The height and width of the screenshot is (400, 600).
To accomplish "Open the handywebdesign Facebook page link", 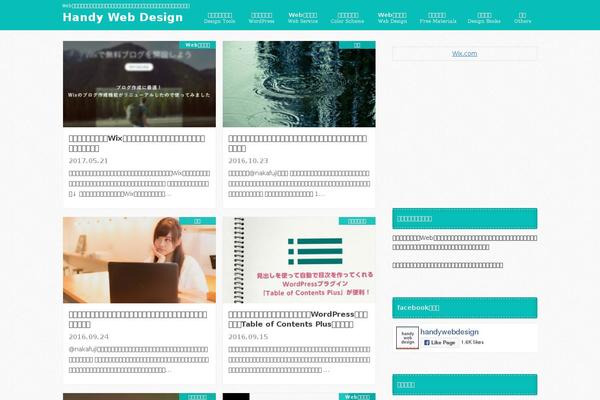I will pyautogui.click(x=450, y=332).
